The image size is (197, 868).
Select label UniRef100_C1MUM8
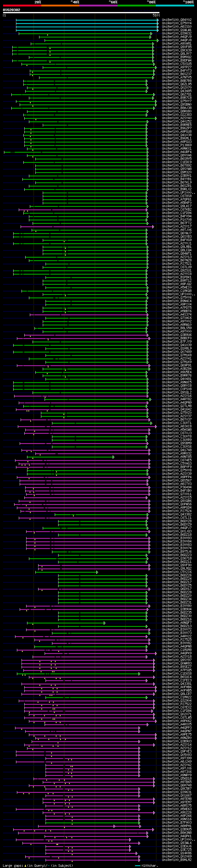[x=176, y=650]
